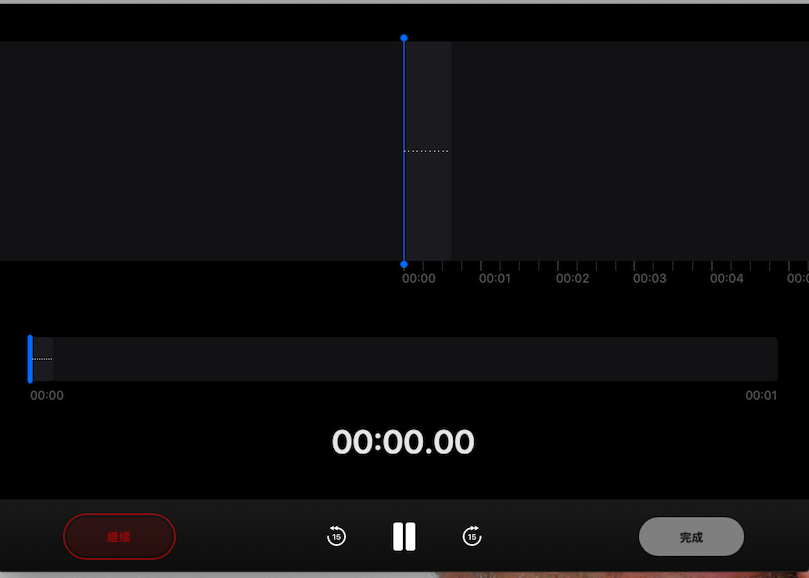Click the 00:02 mark on the timeline ruler
Viewport: 809px width, 578px height.
click(572, 279)
